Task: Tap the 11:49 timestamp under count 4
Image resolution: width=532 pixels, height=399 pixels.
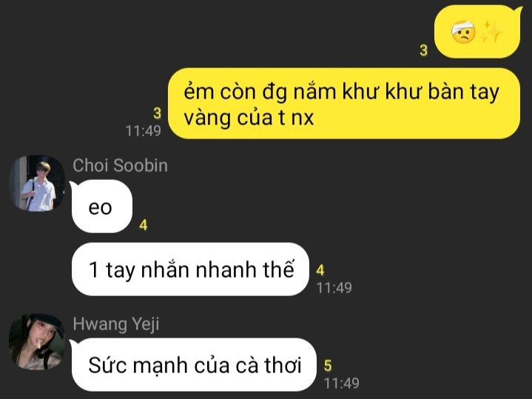Action: [x=334, y=288]
